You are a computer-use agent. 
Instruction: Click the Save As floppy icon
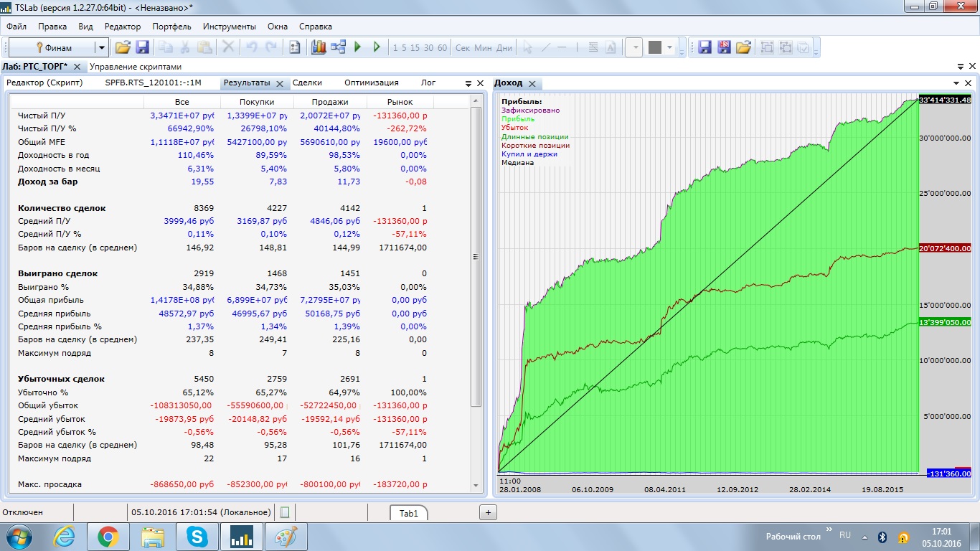tap(724, 47)
